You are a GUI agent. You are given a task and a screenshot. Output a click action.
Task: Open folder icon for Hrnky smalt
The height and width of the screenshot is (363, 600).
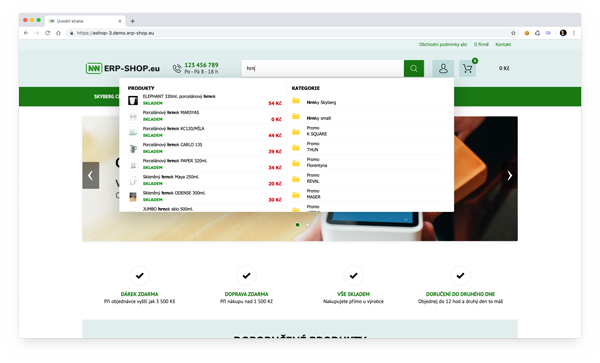pos(296,116)
